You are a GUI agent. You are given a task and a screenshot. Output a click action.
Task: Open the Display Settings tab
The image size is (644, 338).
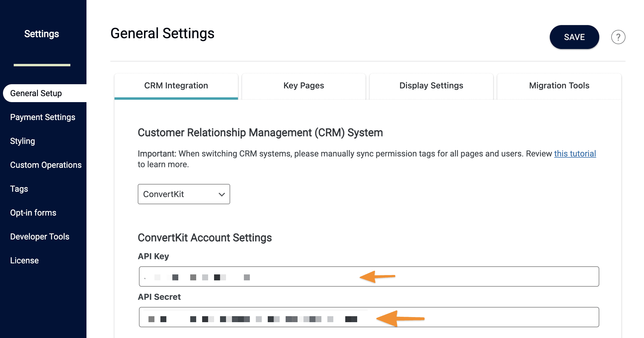click(x=431, y=86)
